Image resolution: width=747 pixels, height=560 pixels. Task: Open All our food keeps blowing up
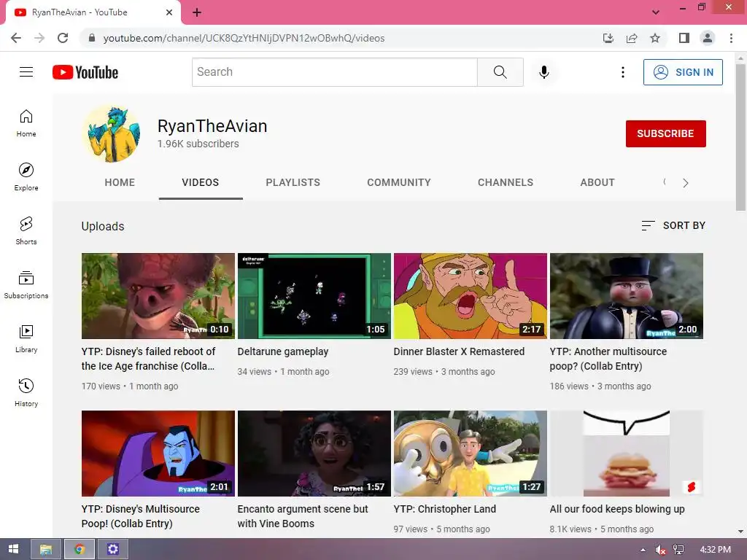(x=617, y=509)
